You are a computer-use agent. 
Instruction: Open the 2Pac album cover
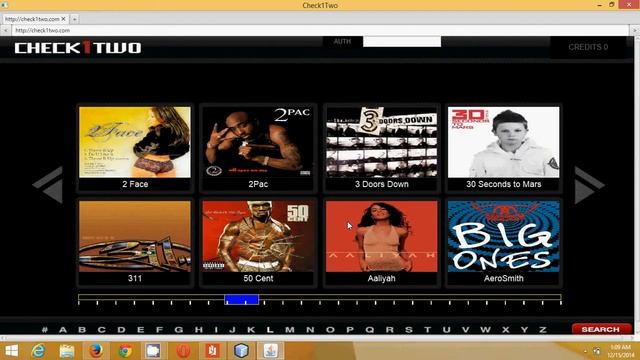(258, 142)
